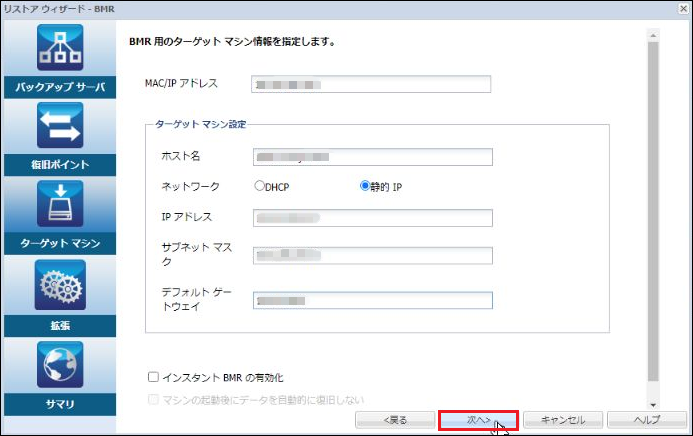Click the ターゲット マシン設定 group label
The width and height of the screenshot is (693, 436).
click(x=200, y=124)
